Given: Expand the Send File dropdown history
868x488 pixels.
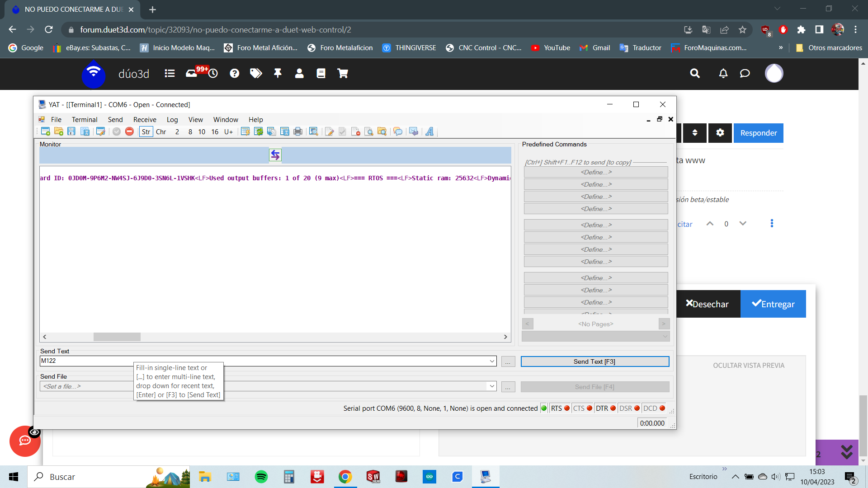Looking at the screenshot, I should (492, 386).
